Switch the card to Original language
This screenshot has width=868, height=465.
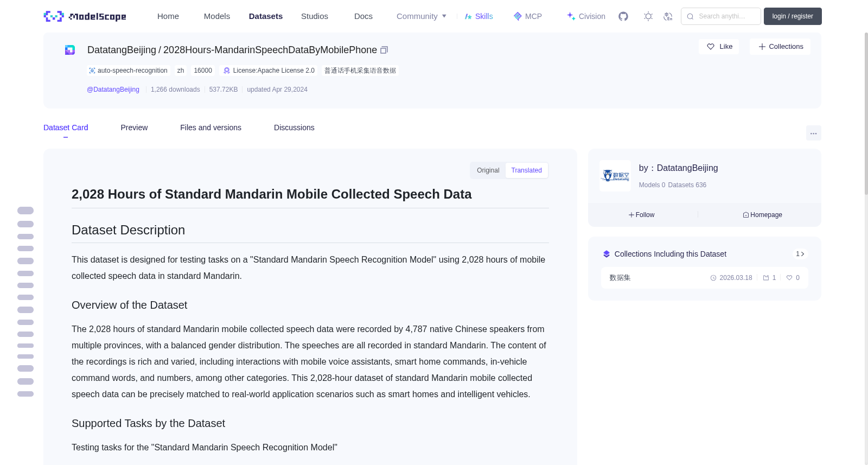click(488, 170)
